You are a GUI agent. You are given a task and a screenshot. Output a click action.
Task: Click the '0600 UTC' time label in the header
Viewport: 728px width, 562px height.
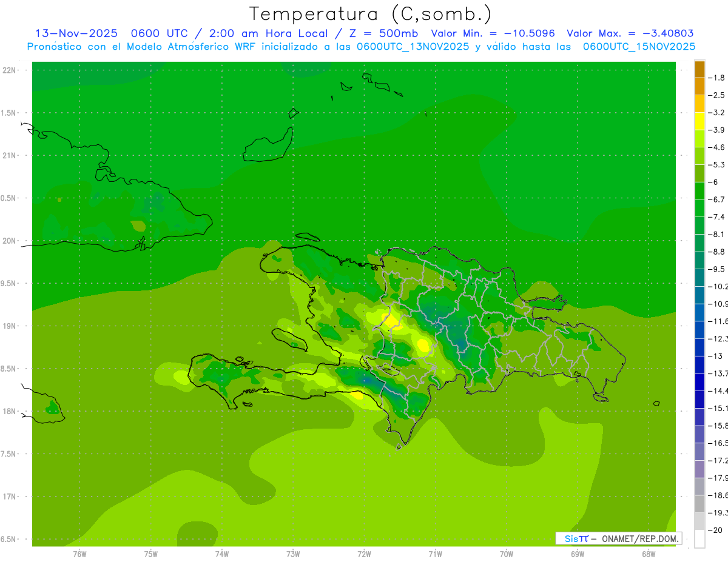160,33
